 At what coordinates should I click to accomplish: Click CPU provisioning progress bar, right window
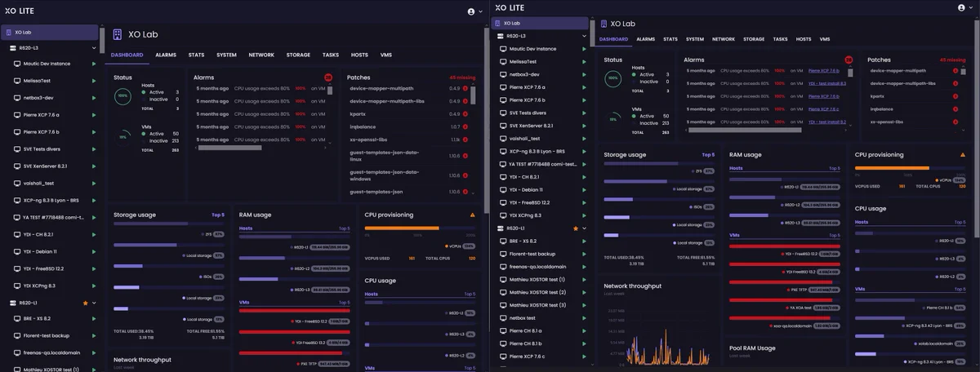click(x=911, y=167)
